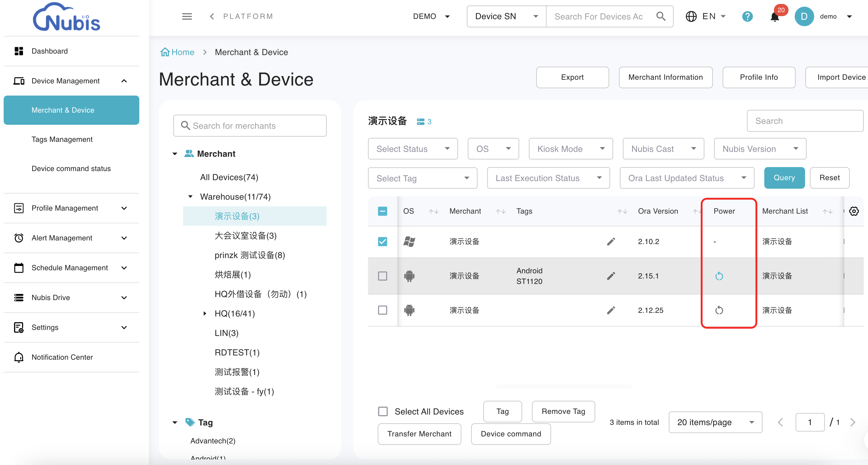868x465 pixels.
Task: Open the help question mark icon
Action: 747,16
